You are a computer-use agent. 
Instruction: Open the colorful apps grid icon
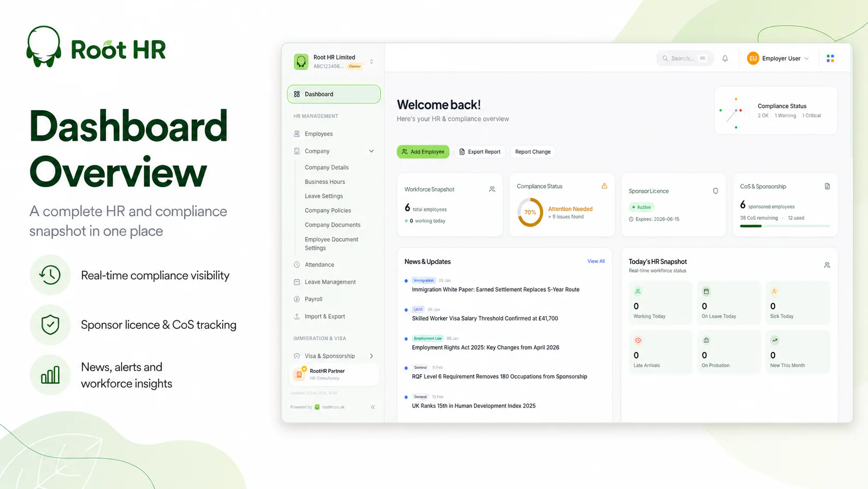830,59
